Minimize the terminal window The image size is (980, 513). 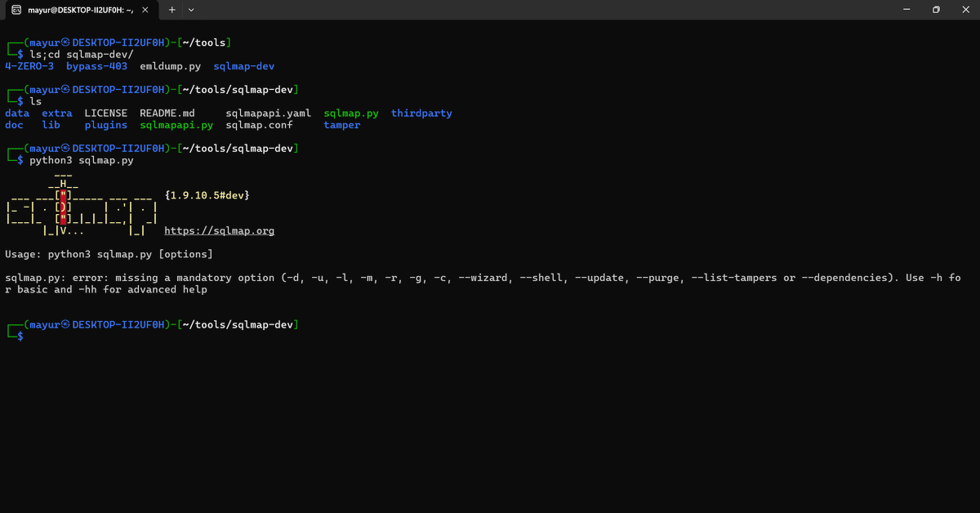906,10
